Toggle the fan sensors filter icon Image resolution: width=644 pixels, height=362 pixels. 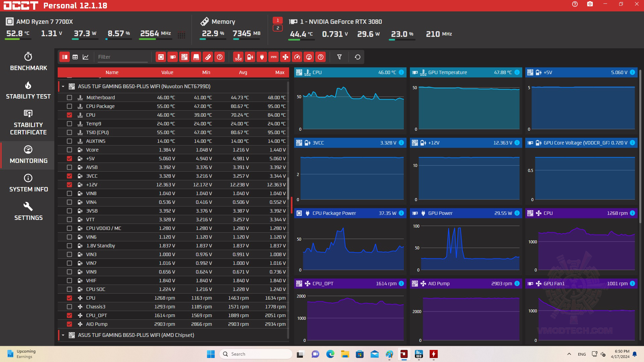(285, 57)
